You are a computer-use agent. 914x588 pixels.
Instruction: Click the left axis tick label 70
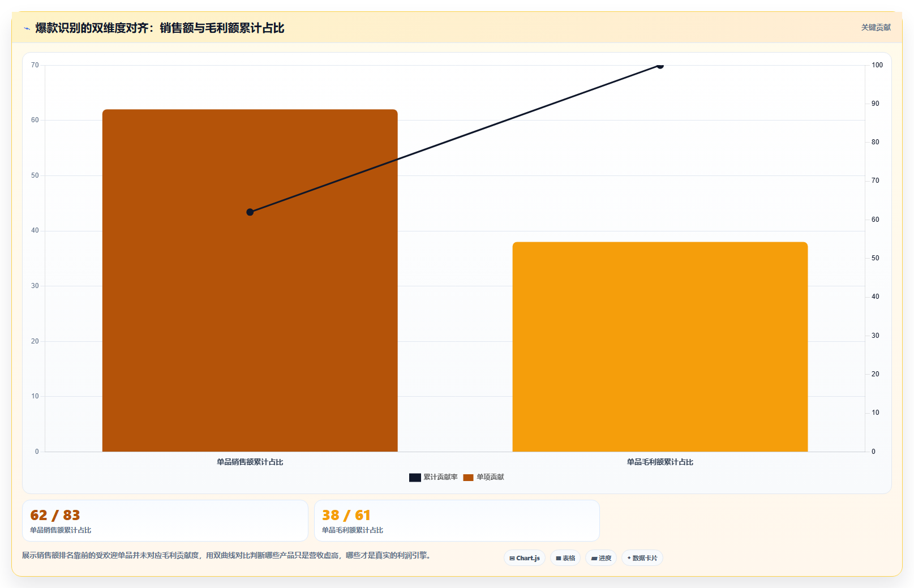click(x=35, y=65)
